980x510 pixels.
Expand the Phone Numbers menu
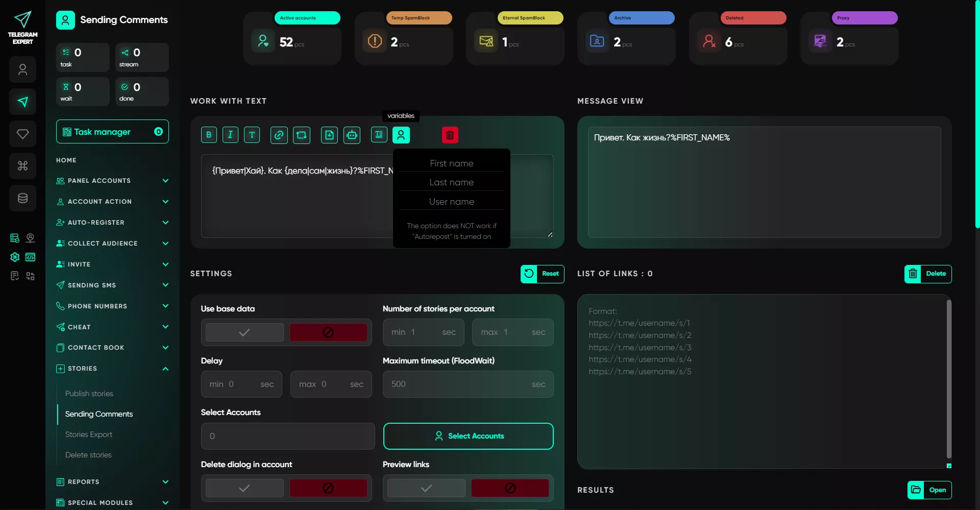112,306
